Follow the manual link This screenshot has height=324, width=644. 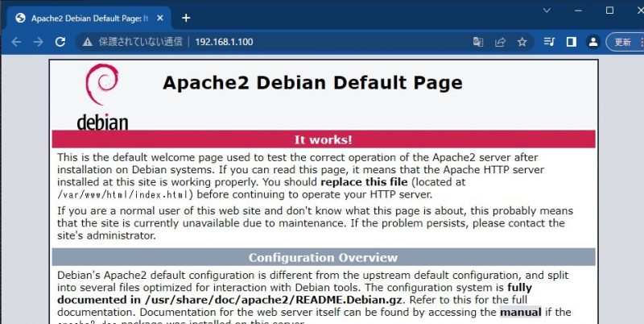tap(520, 312)
